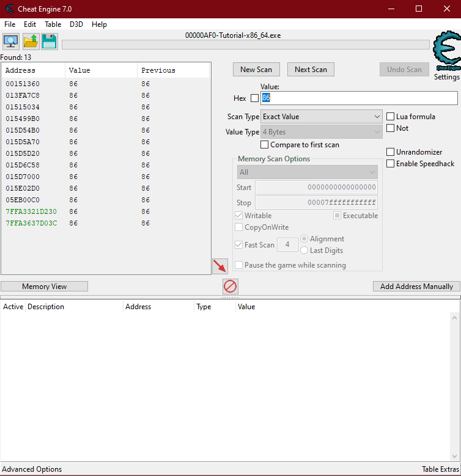Click the Settings label
Image resolution: width=461 pixels, height=476 pixels.
pos(447,77)
